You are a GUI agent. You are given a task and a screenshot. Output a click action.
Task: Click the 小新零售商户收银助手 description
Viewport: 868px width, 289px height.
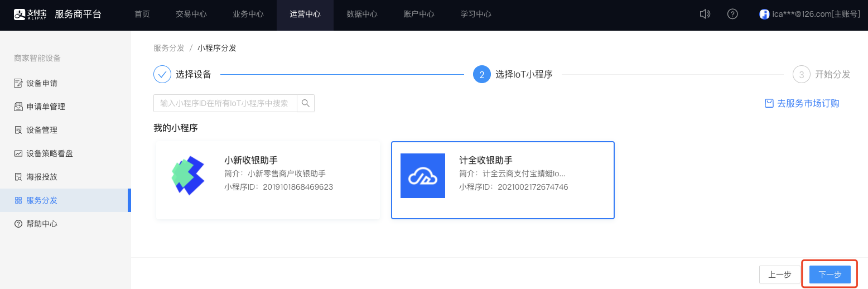click(287, 174)
